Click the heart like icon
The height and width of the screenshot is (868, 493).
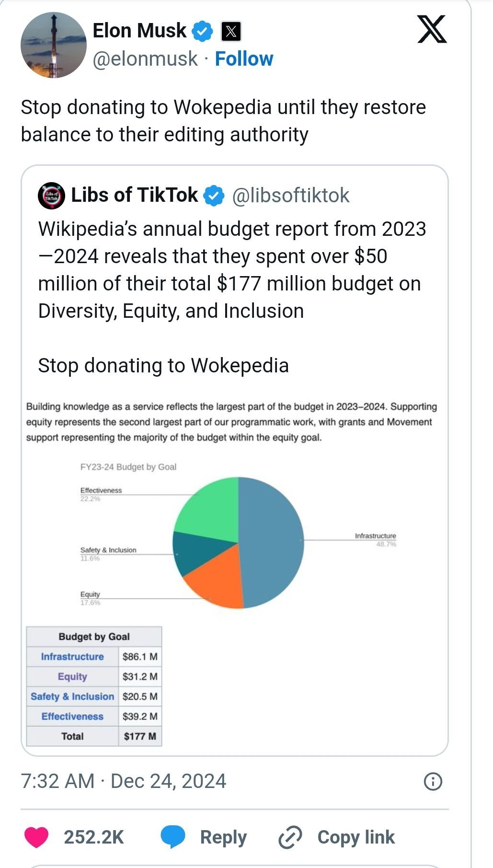pyautogui.click(x=36, y=837)
